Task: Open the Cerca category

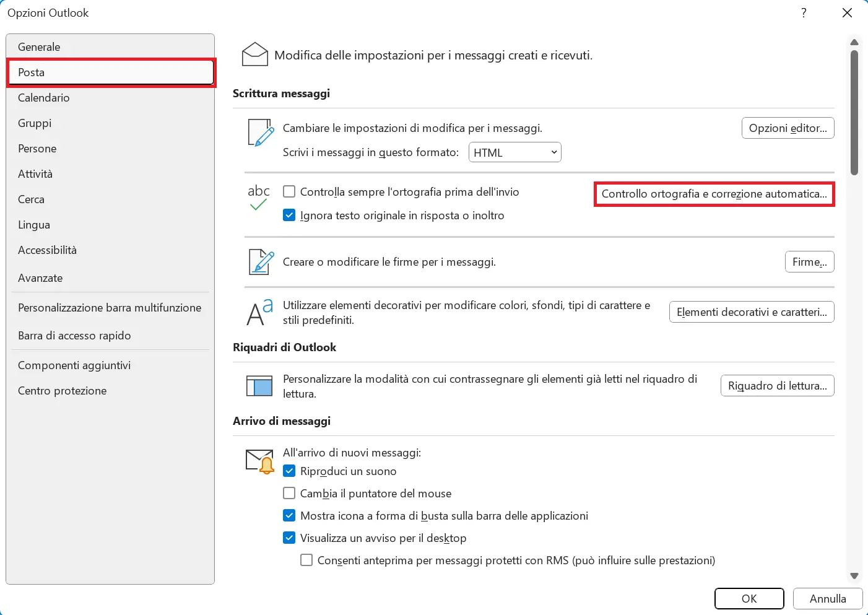Action: click(110, 199)
